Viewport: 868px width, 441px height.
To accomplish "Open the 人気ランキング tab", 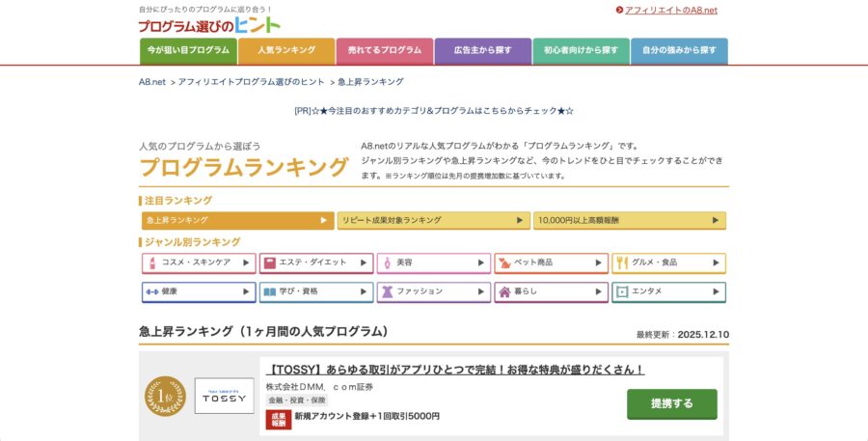I will (286, 51).
